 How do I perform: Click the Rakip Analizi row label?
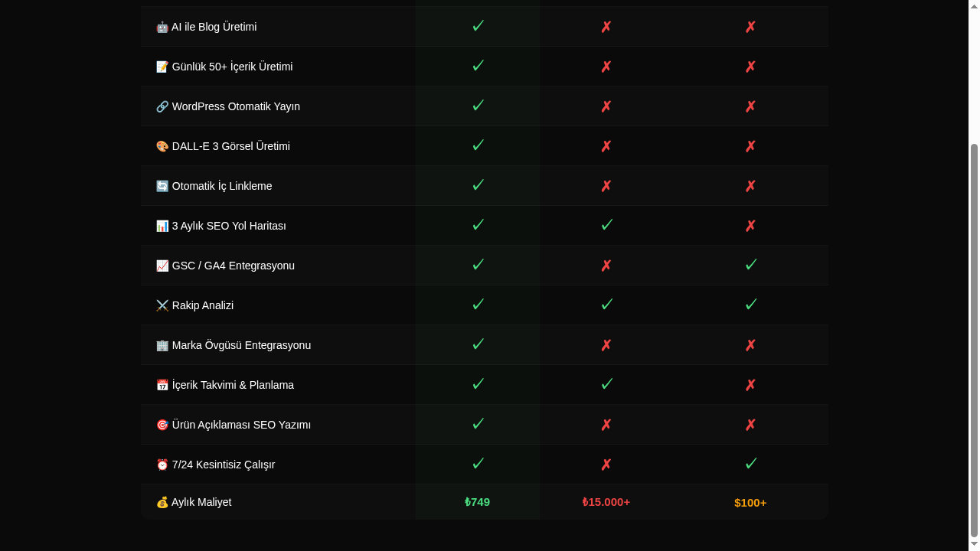coord(203,305)
